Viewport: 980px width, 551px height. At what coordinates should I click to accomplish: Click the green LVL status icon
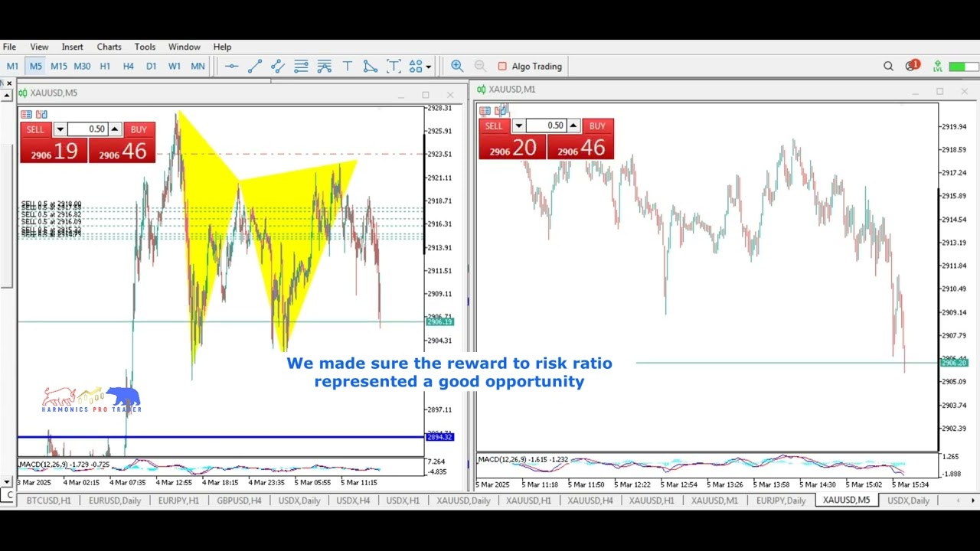(938, 67)
